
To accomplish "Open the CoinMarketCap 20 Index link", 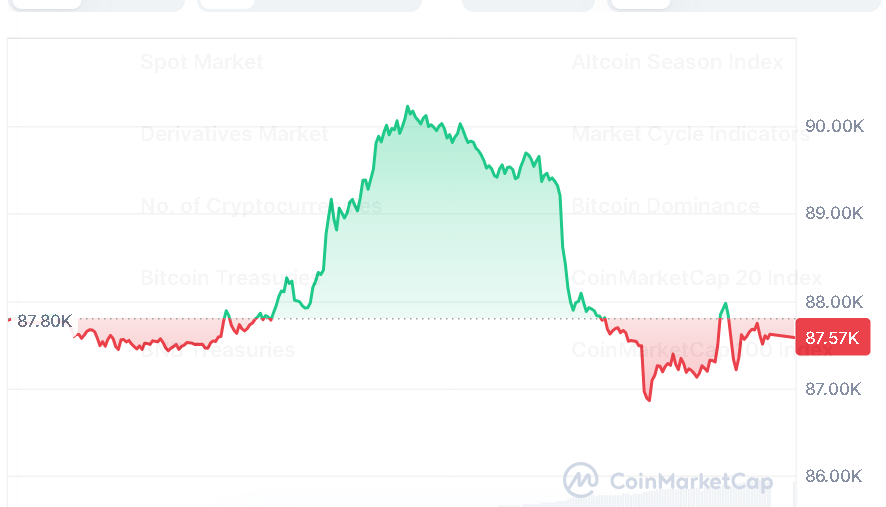I will (696, 278).
